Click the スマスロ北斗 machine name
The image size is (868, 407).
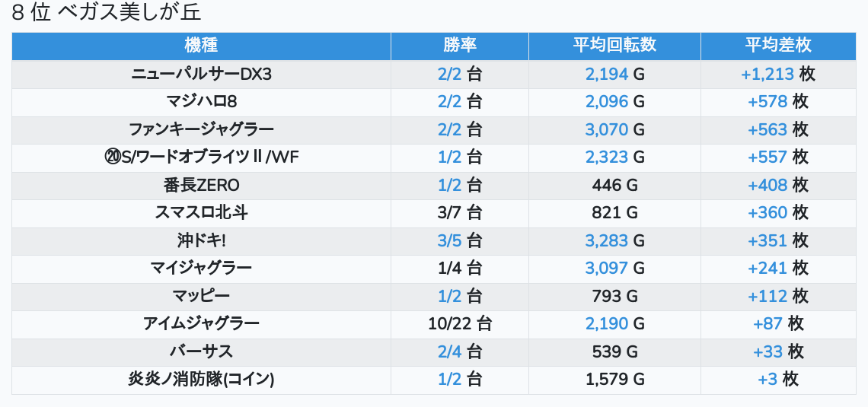tap(201, 213)
